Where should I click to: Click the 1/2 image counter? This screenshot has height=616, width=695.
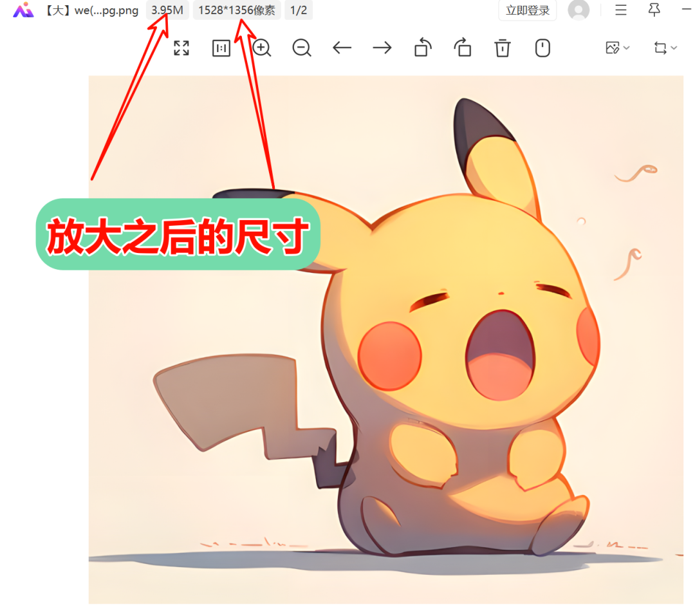tap(299, 10)
